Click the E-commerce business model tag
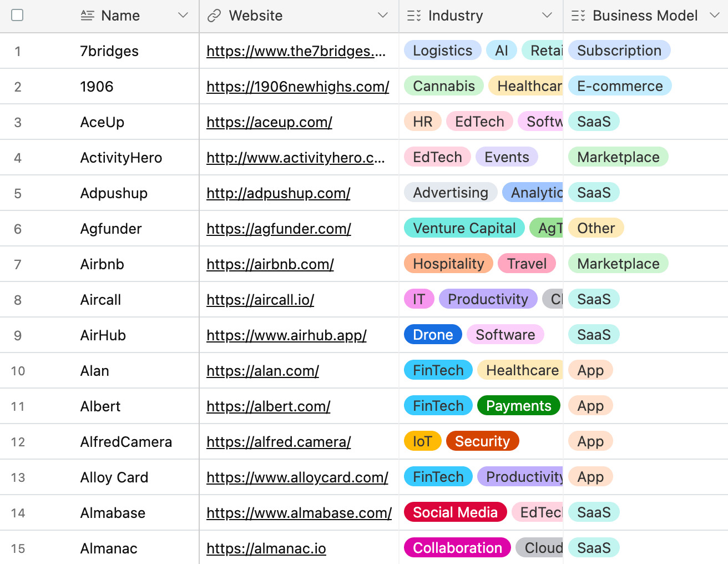 [620, 86]
